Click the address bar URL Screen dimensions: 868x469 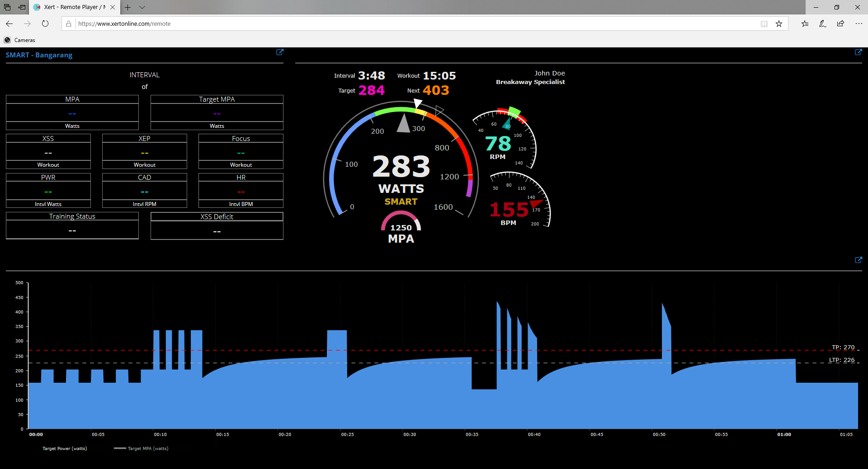tap(124, 24)
